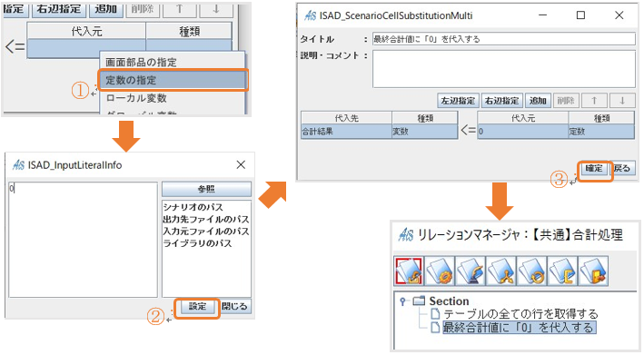The image size is (644, 355).
Task: Click the pen-and-inkwell document toolbar icon
Action: pos(471,271)
